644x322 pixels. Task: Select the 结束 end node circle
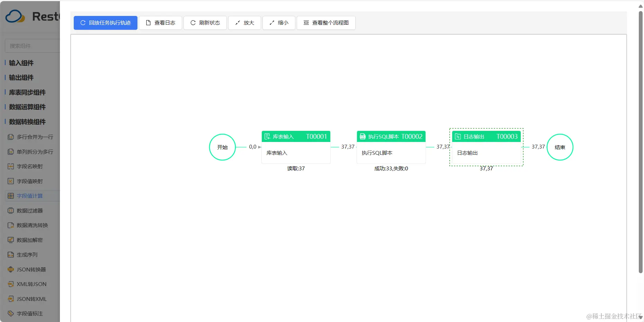(x=560, y=147)
